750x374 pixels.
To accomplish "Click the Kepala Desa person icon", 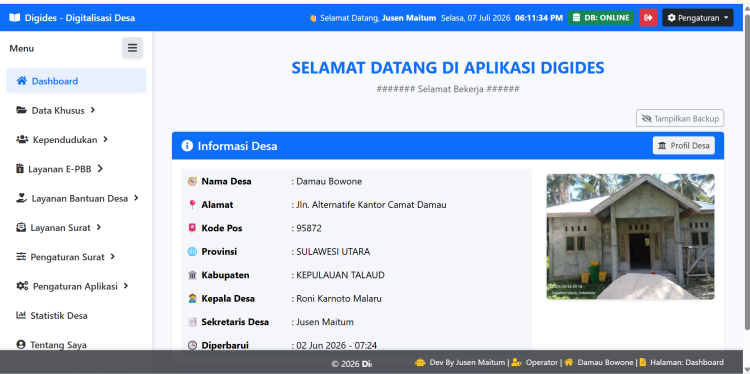I will [x=192, y=298].
